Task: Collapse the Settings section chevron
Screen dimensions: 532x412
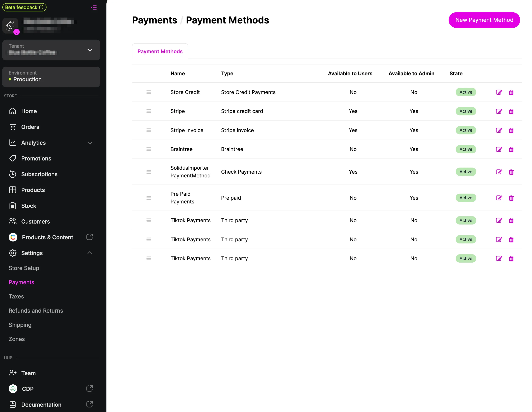Action: click(x=90, y=253)
